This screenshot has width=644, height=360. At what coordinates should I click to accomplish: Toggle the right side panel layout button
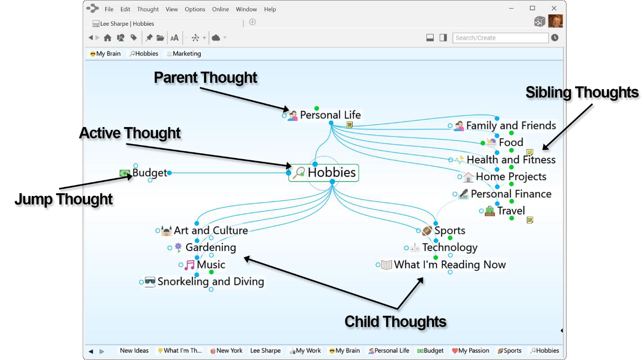coord(443,38)
